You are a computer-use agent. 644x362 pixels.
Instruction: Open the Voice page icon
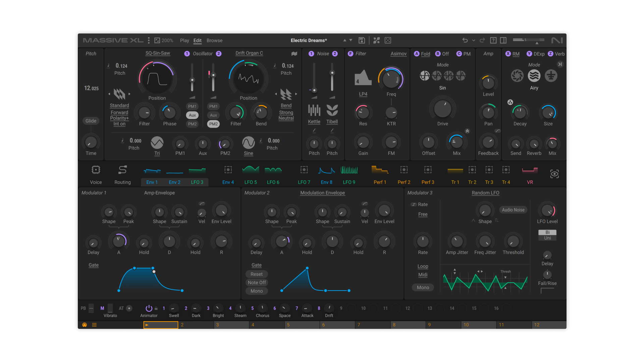[96, 170]
